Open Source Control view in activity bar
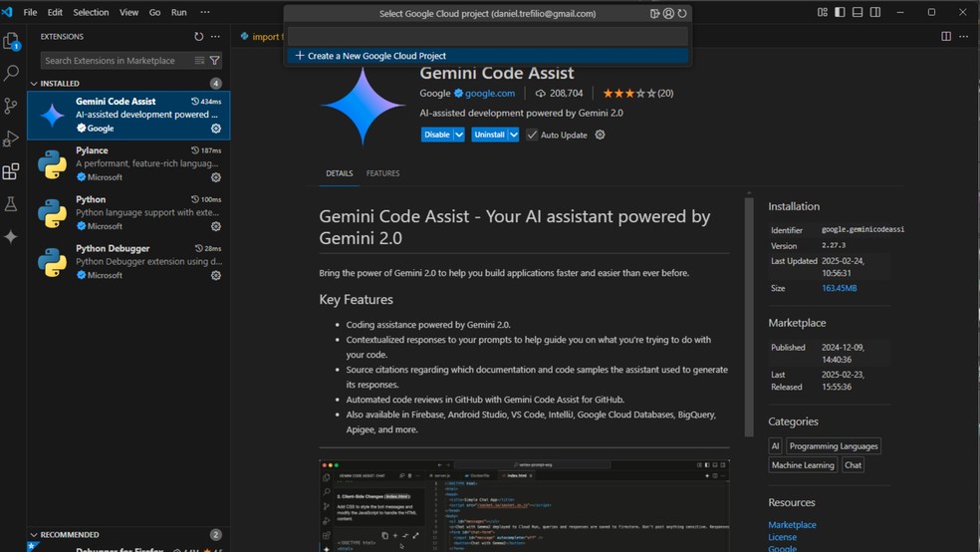This screenshot has height=552, width=980. [x=11, y=106]
